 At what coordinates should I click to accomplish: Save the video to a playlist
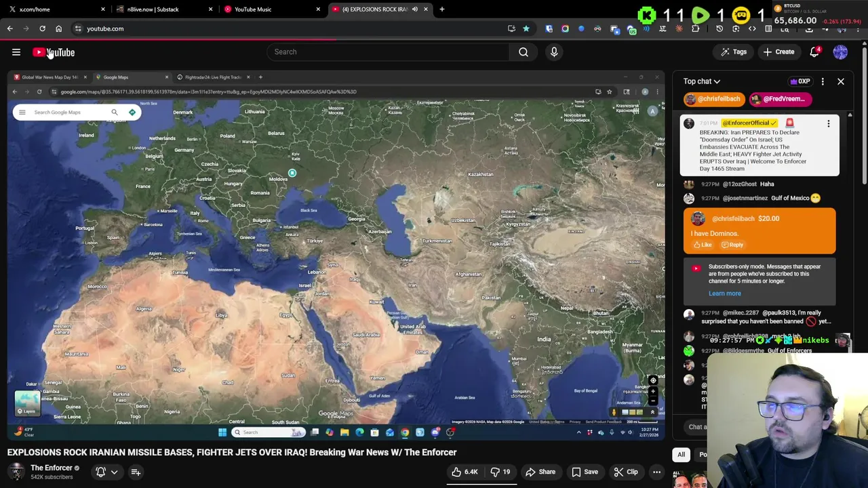pyautogui.click(x=584, y=472)
